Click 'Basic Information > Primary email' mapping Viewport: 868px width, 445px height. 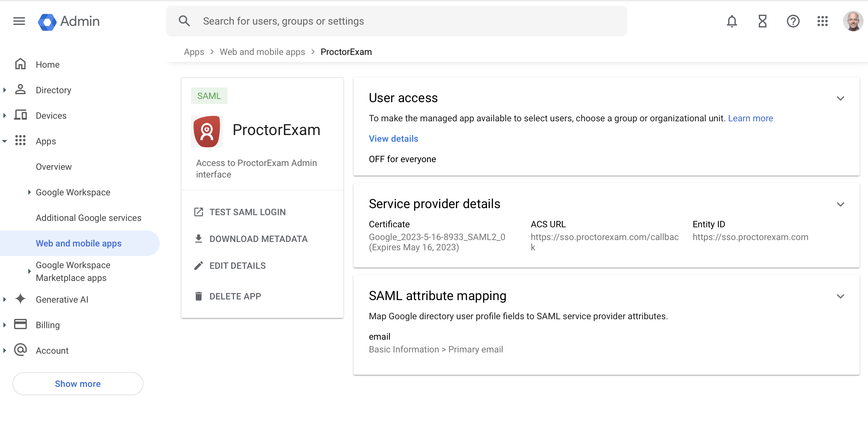point(436,350)
